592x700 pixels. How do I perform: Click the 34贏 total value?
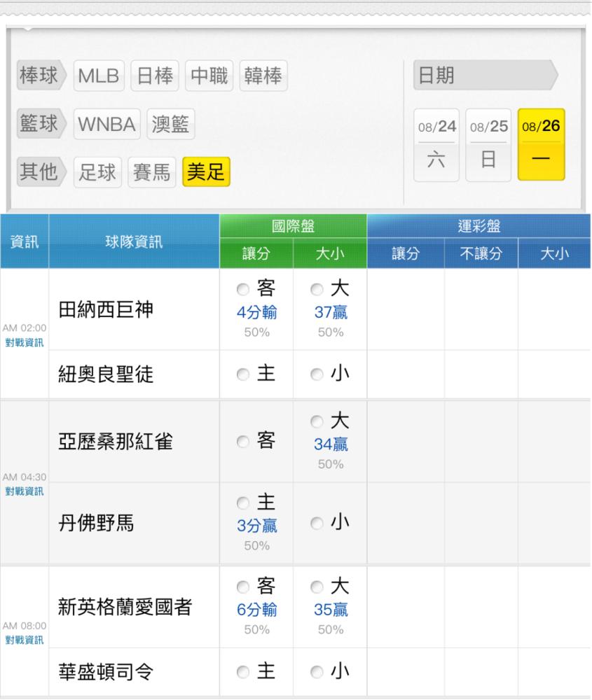(x=331, y=444)
